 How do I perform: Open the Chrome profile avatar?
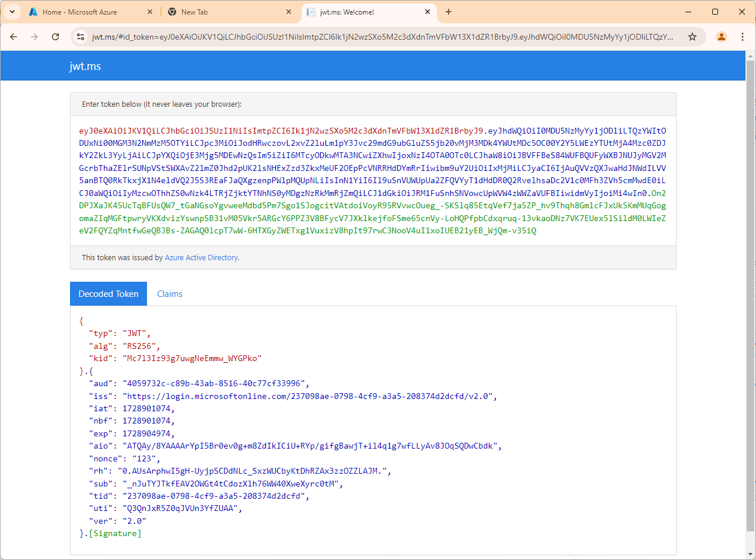click(x=722, y=37)
